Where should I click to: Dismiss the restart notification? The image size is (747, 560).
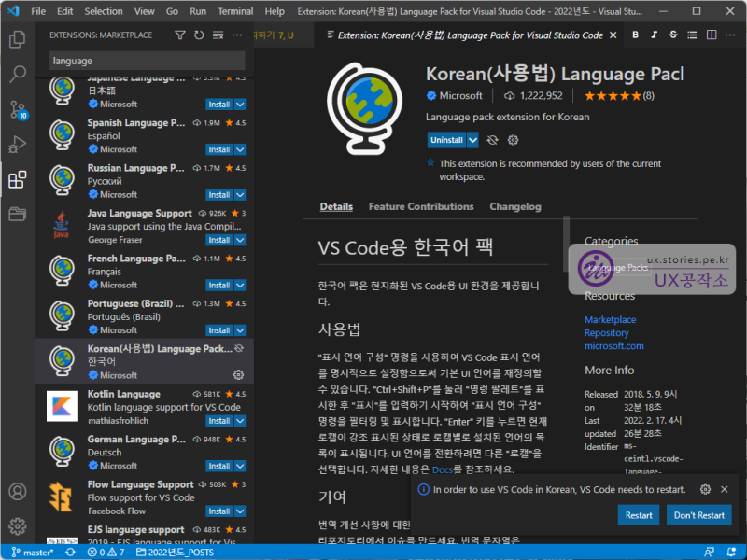coord(725,489)
